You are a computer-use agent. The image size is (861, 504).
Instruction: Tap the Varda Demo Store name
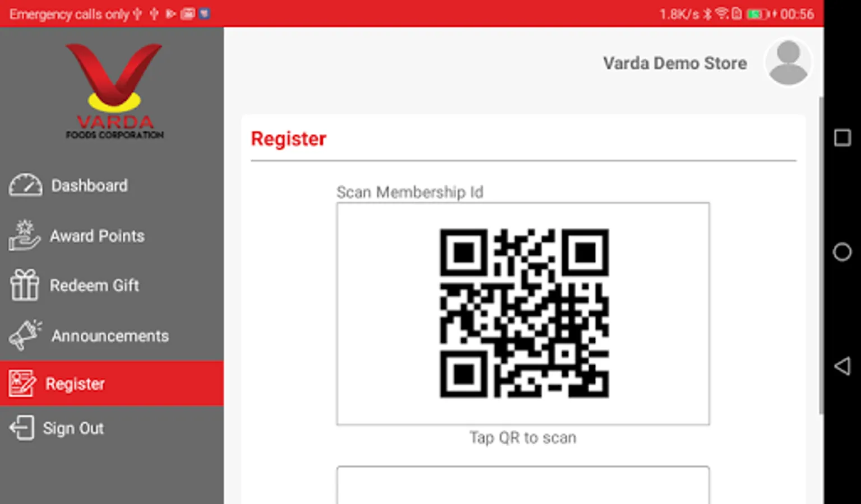tap(675, 63)
